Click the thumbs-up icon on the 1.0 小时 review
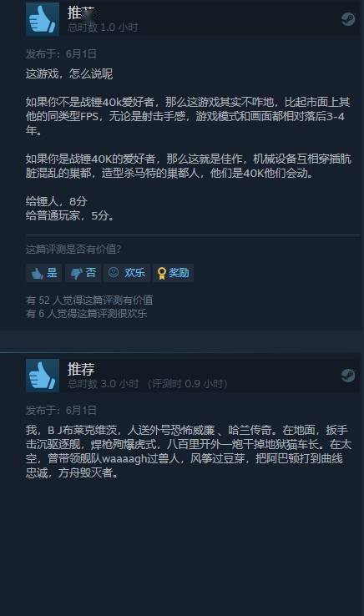364x616 pixels. coord(43,19)
